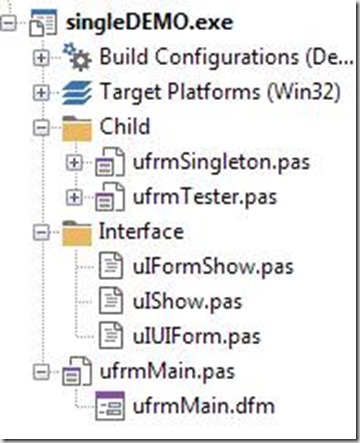Expand the ufrmSingleton.pas node
Screen dimensions: 360x443
tap(74, 163)
